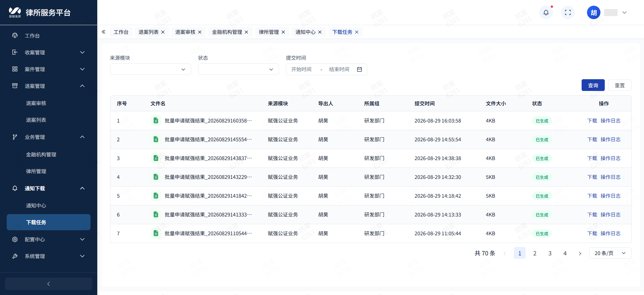Collapse the sidebar using the bottom arrow

[49, 284]
